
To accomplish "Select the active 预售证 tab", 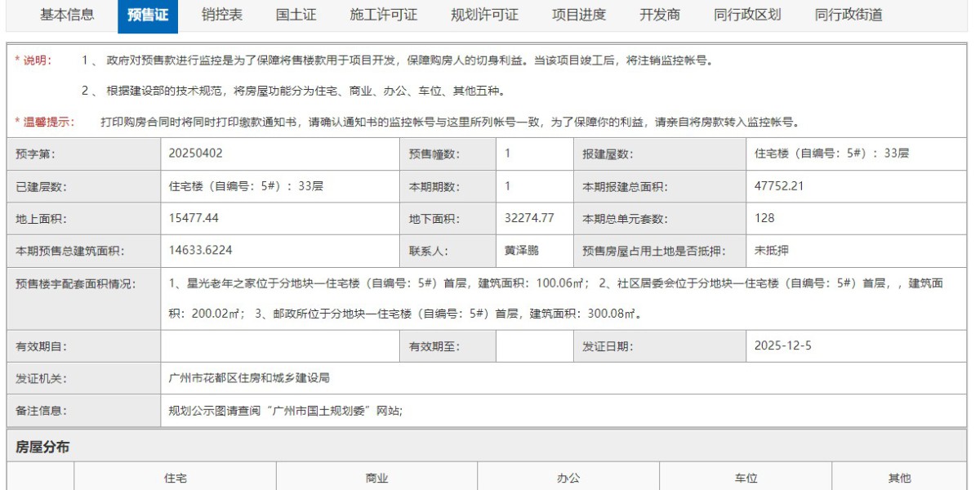I will (x=148, y=15).
